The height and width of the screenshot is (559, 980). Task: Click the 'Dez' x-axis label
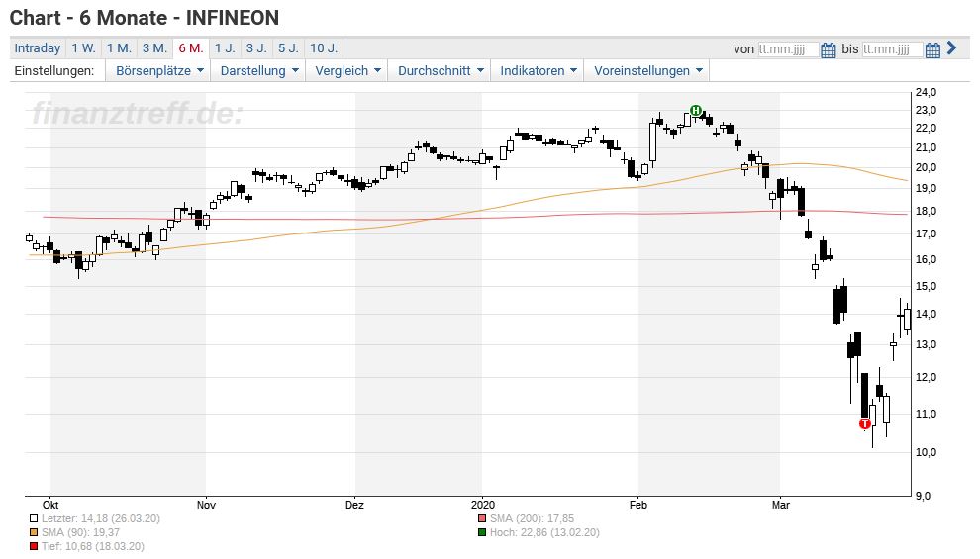[354, 505]
